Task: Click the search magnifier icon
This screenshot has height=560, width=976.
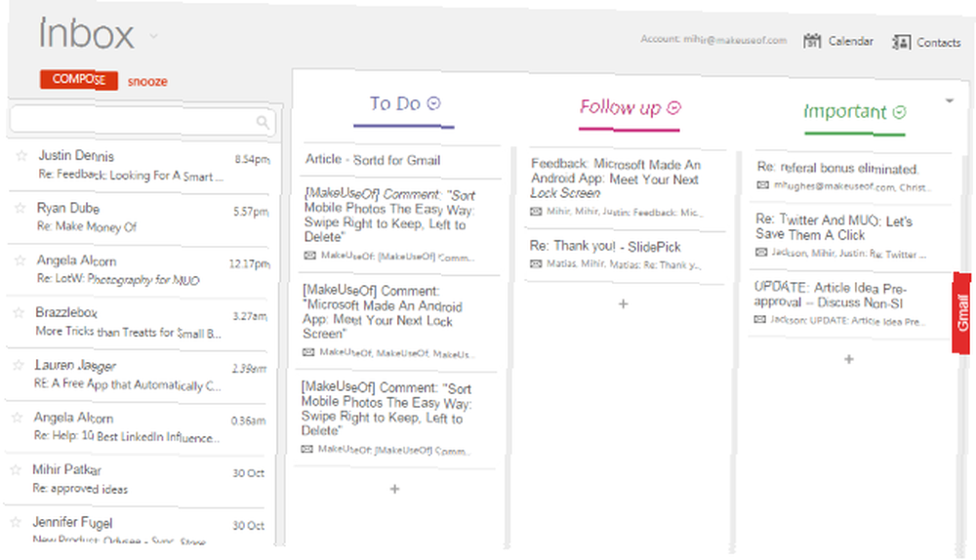Action: 263,122
